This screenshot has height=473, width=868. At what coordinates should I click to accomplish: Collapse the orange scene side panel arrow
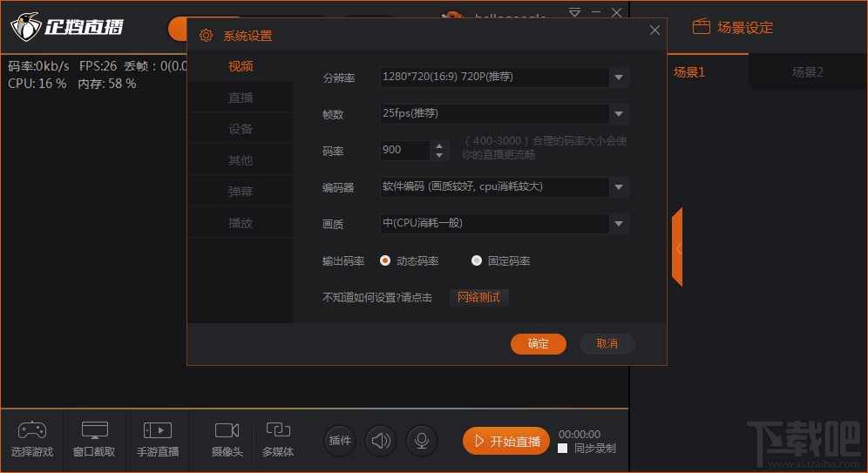click(677, 247)
